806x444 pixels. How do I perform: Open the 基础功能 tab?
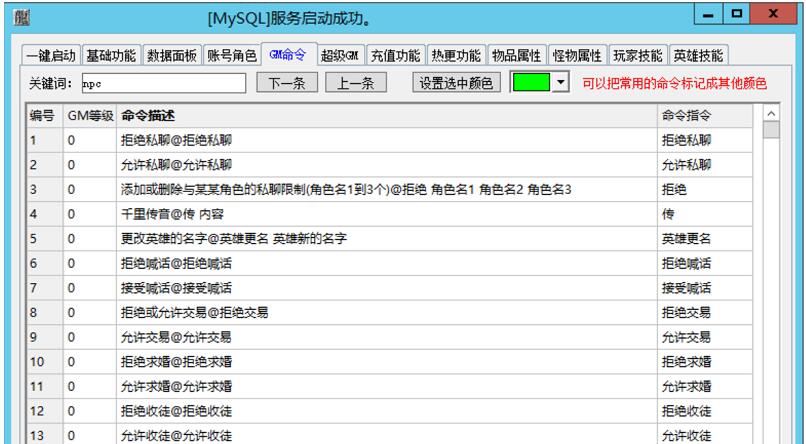tap(111, 55)
